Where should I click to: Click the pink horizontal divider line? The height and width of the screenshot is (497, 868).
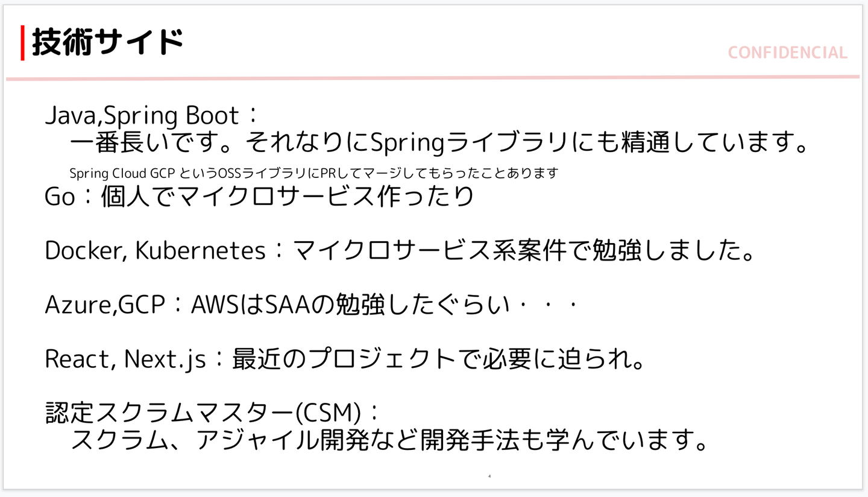coord(432,78)
